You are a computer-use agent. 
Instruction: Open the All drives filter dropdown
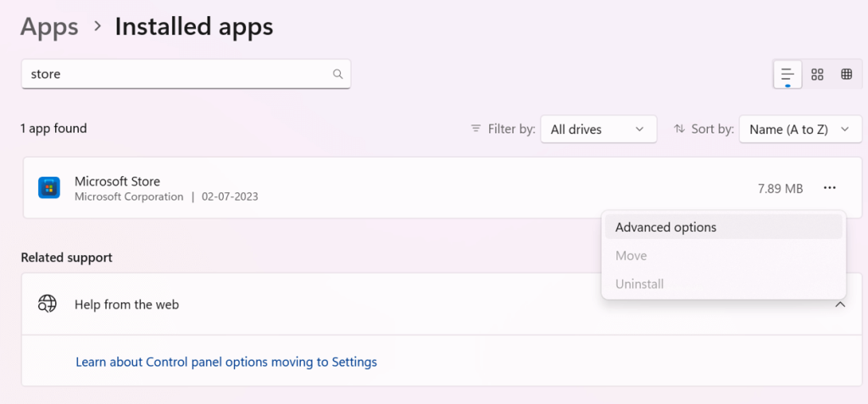pyautogui.click(x=598, y=129)
